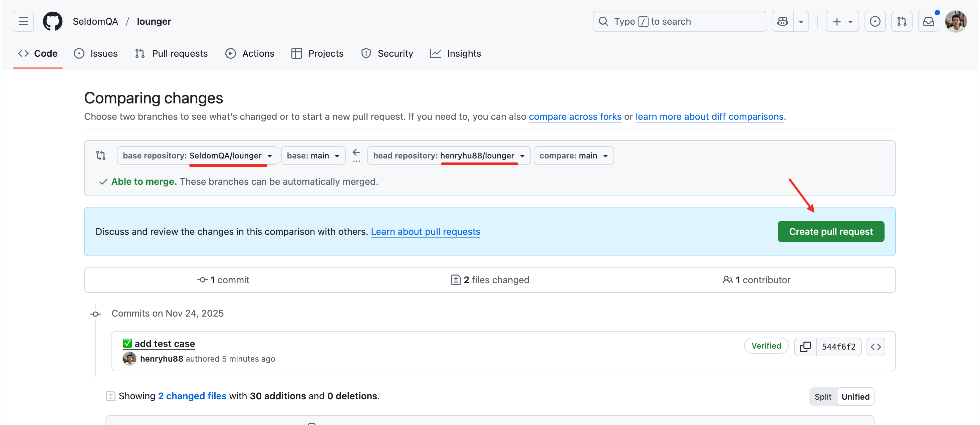Open the compare: main branch dropdown
Viewport: 980px width, 425px height.
click(x=573, y=155)
